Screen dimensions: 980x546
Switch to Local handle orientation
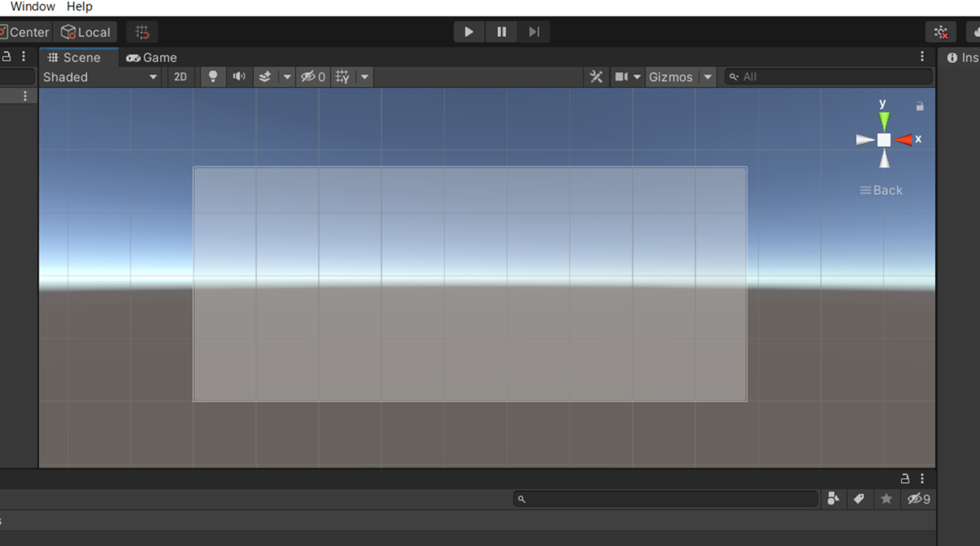pyautogui.click(x=85, y=31)
